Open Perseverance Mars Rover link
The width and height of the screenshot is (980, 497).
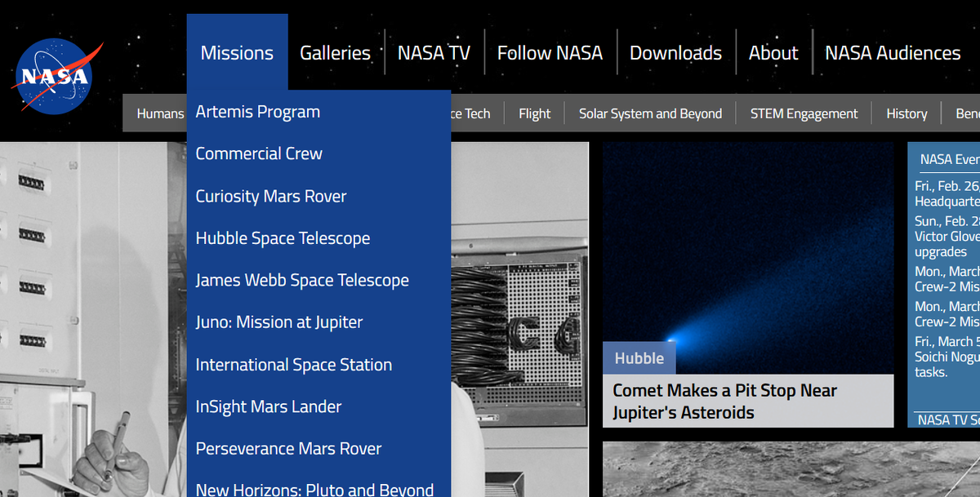[x=288, y=449]
